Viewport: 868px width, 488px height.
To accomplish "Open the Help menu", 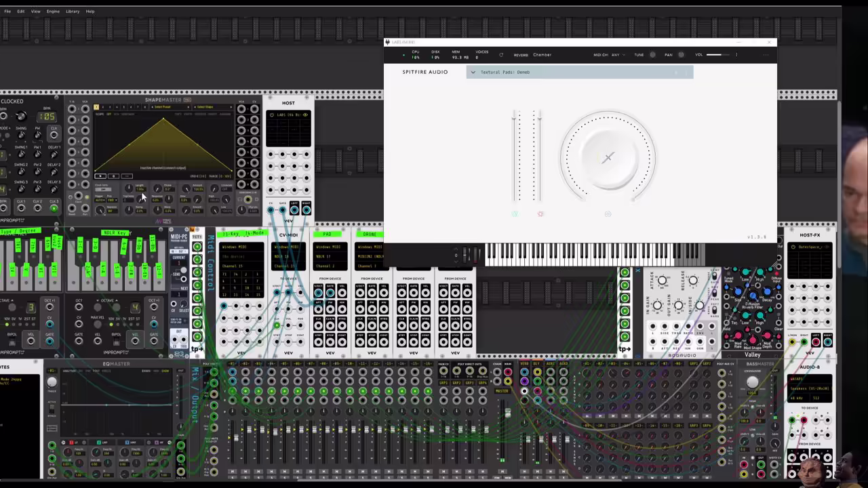I will pyautogui.click(x=90, y=11).
